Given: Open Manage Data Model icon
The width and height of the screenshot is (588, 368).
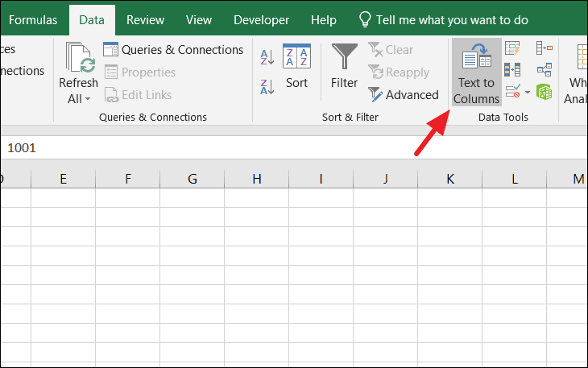Looking at the screenshot, I should [x=545, y=92].
